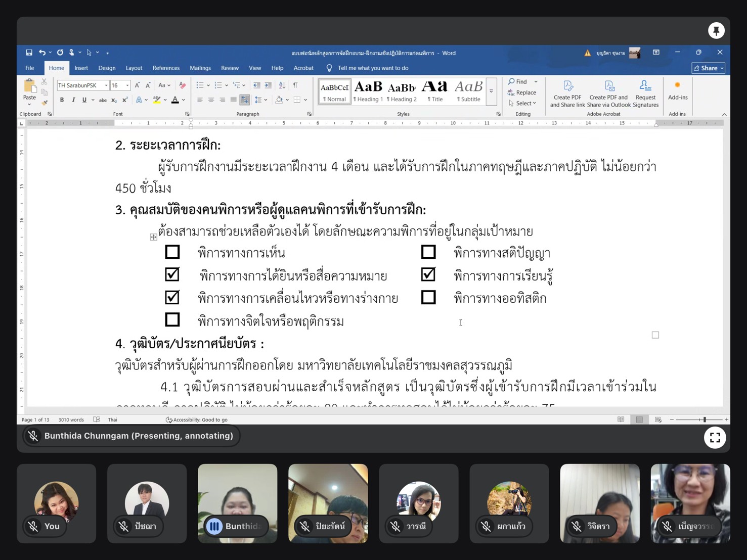Click the Request Signatures icon
This screenshot has height=560, width=747.
pyautogui.click(x=645, y=86)
